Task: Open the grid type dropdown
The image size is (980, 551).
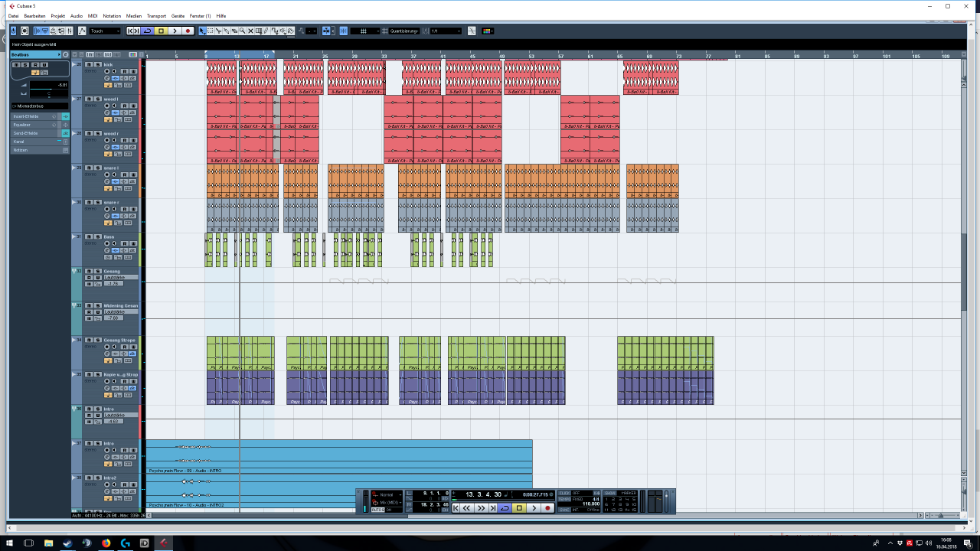Action: pos(365,31)
